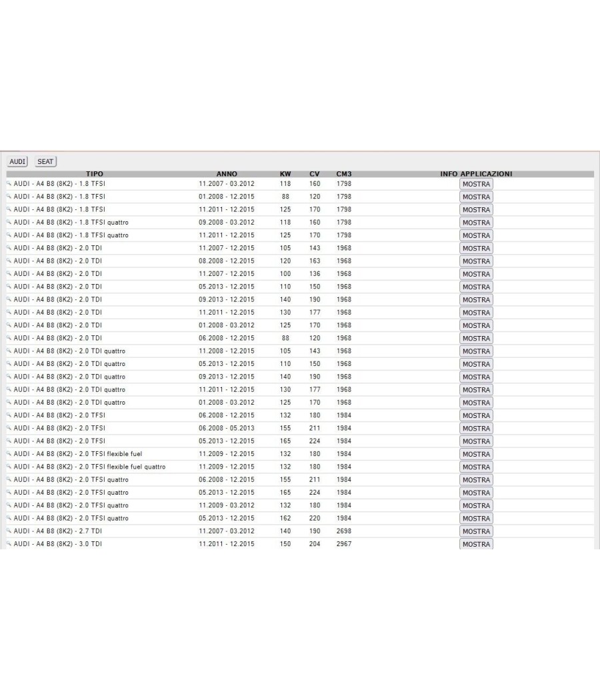
Task: Click the CV column header
Action: (314, 174)
